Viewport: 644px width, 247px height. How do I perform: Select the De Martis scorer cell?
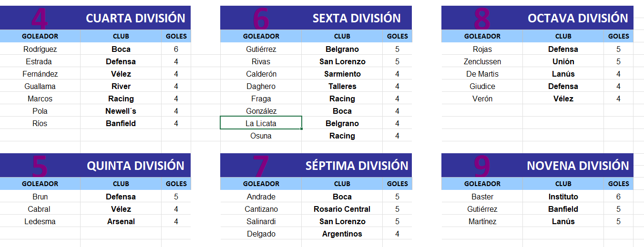click(482, 74)
